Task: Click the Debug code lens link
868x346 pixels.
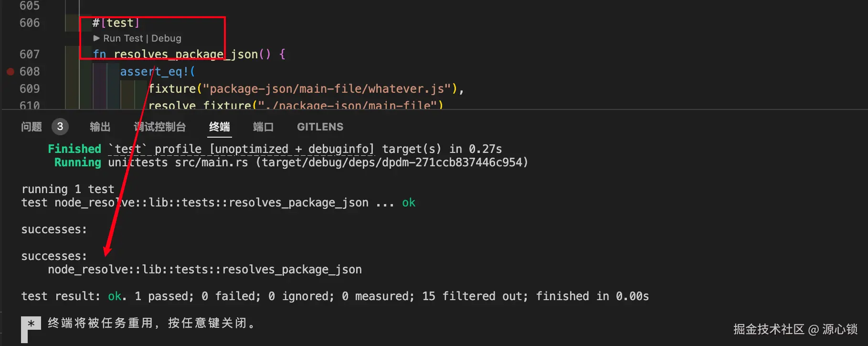Action: 166,38
